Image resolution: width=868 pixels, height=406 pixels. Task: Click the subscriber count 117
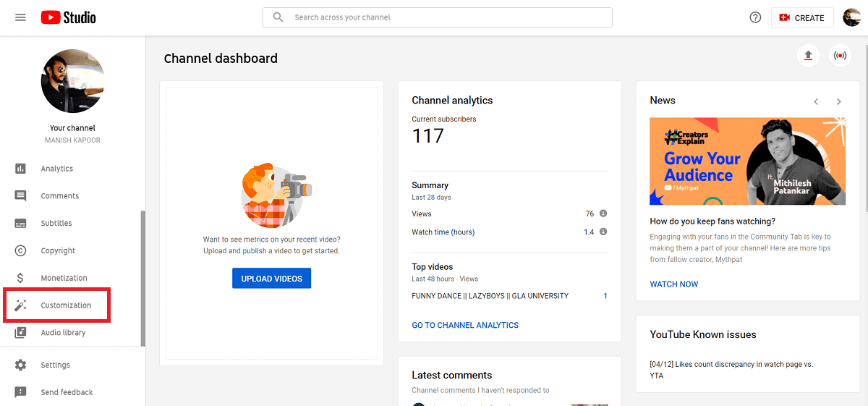point(428,136)
